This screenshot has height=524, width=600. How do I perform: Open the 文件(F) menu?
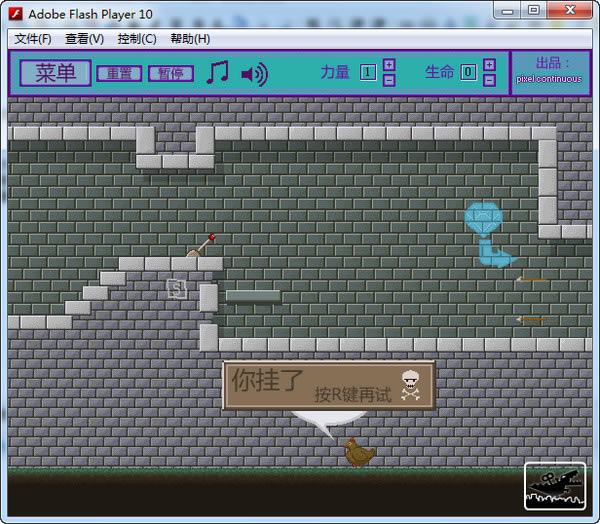[x=33, y=39]
